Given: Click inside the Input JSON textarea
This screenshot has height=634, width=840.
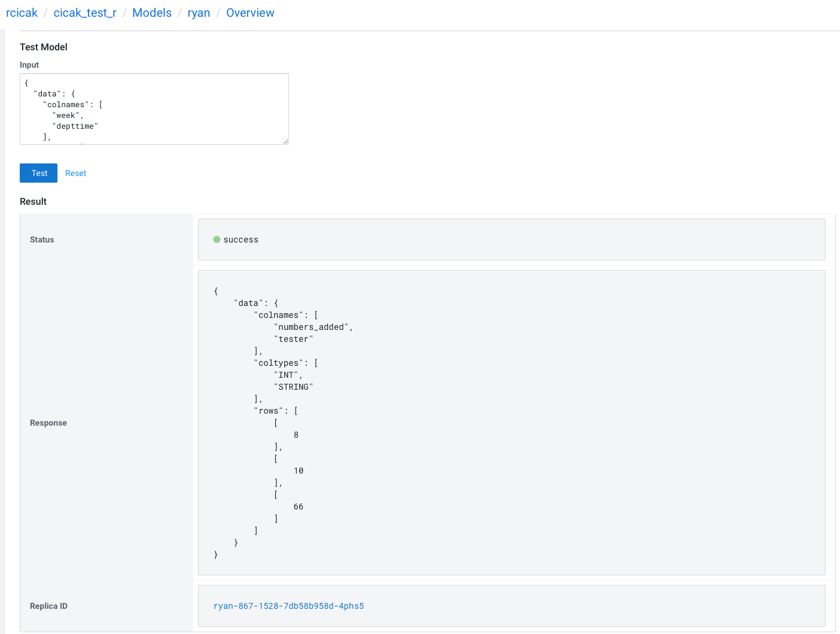Looking at the screenshot, I should 154,108.
